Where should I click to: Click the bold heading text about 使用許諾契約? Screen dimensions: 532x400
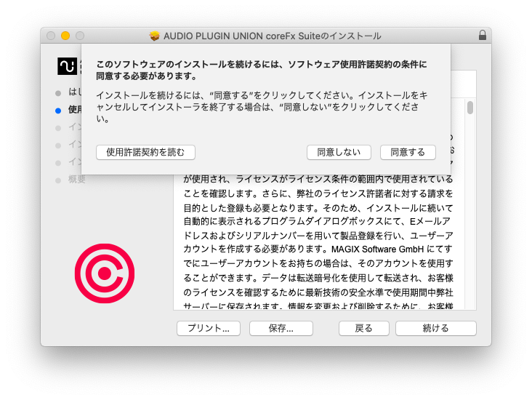point(261,70)
